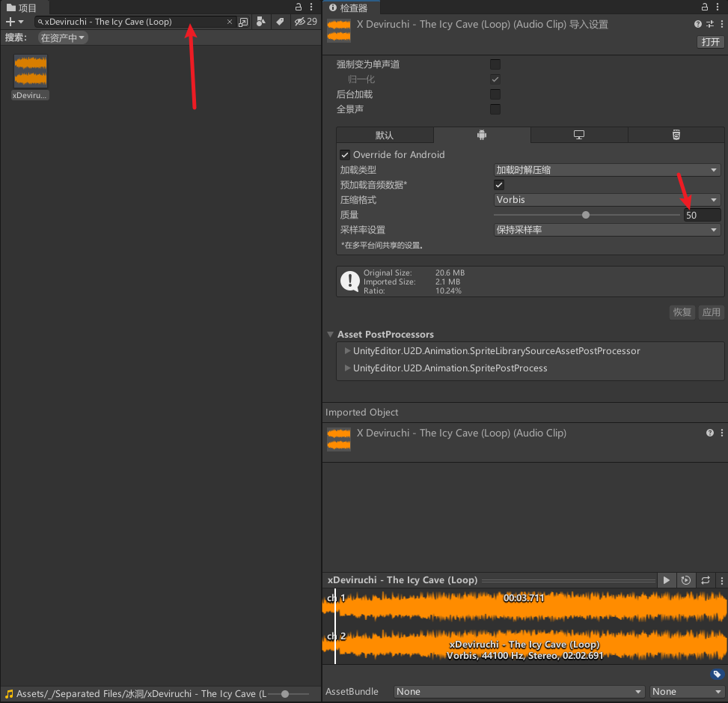This screenshot has height=703, width=728.
Task: Click the 打开 button
Action: (x=710, y=42)
